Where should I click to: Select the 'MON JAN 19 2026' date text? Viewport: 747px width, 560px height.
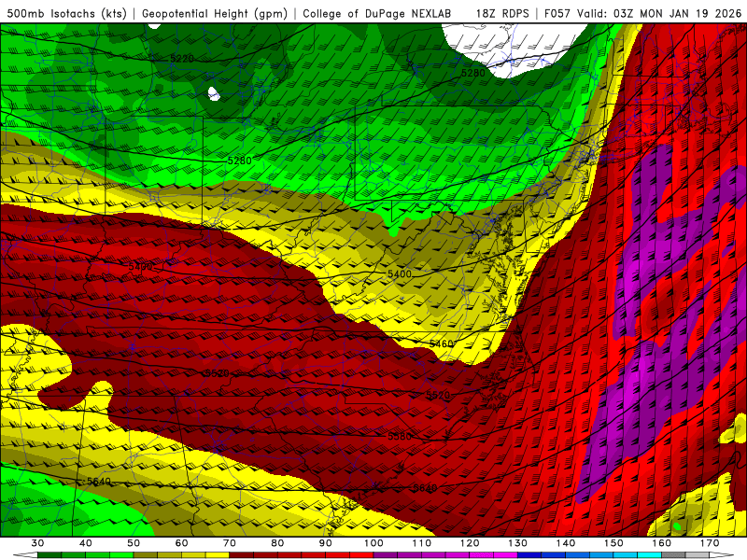click(690, 14)
